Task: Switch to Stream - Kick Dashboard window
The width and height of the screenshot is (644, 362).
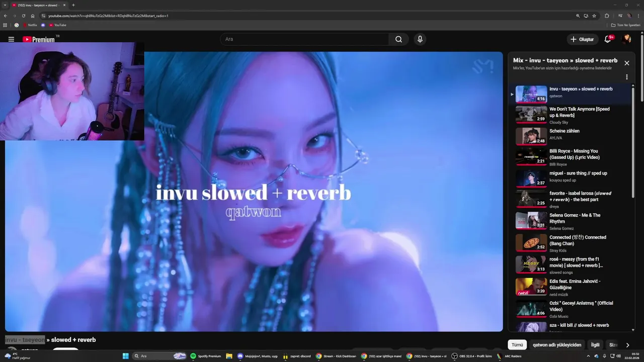Action: pos(336,356)
